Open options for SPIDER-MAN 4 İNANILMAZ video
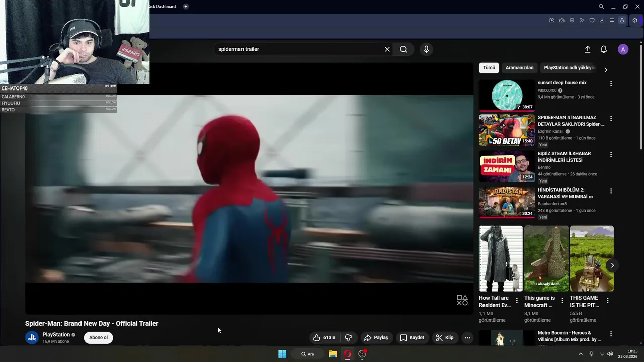The height and width of the screenshot is (362, 644). coord(611,119)
